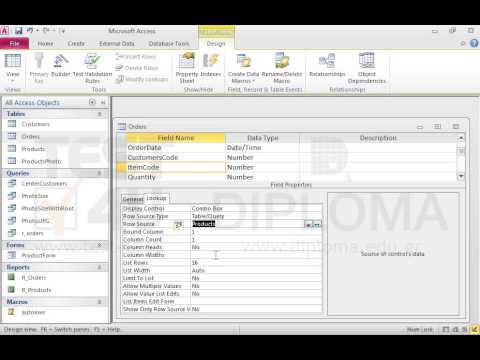Open the Customers table
Screen dimensions: 480x360
pyautogui.click(x=35, y=124)
